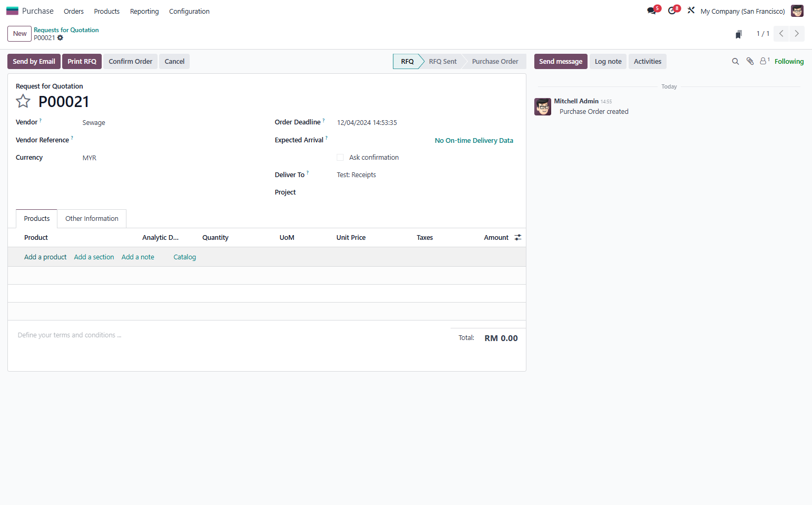Viewport: 812px width, 505px height.
Task: Search messages with magnifier icon
Action: coord(736,62)
